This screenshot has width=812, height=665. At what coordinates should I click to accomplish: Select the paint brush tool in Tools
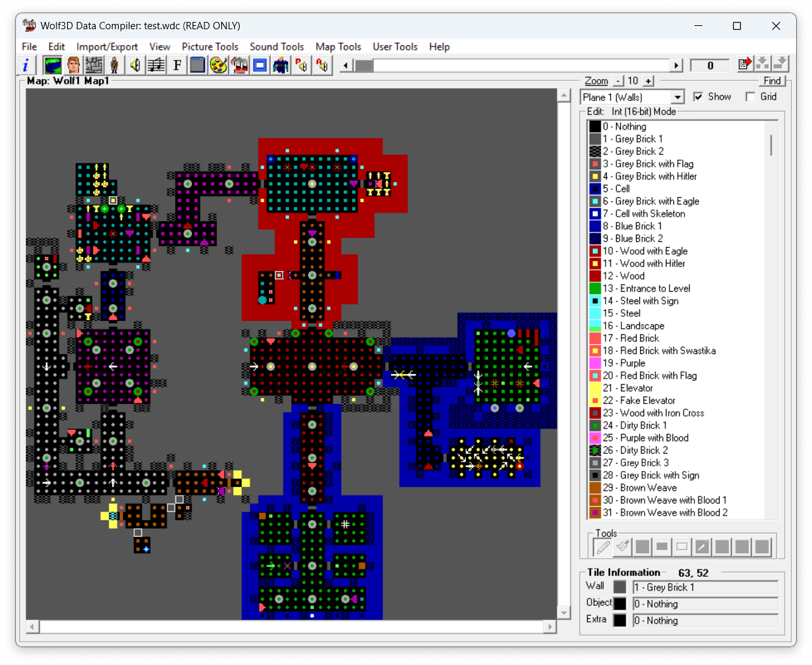(x=623, y=547)
